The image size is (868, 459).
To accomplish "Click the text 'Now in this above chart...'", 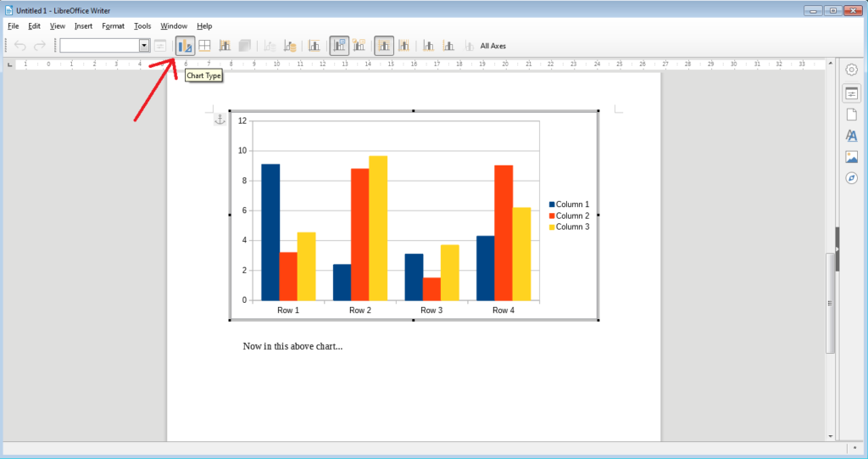I will point(292,346).
